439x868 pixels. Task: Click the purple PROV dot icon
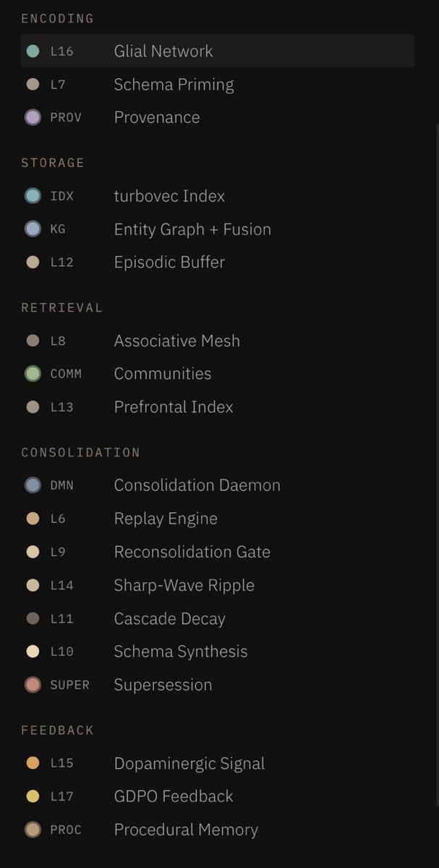click(33, 117)
